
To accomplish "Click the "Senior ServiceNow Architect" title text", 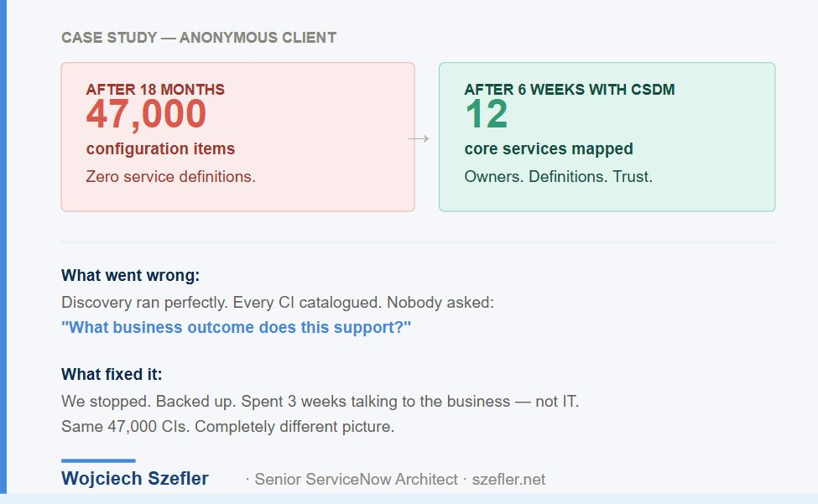I will 356,480.
